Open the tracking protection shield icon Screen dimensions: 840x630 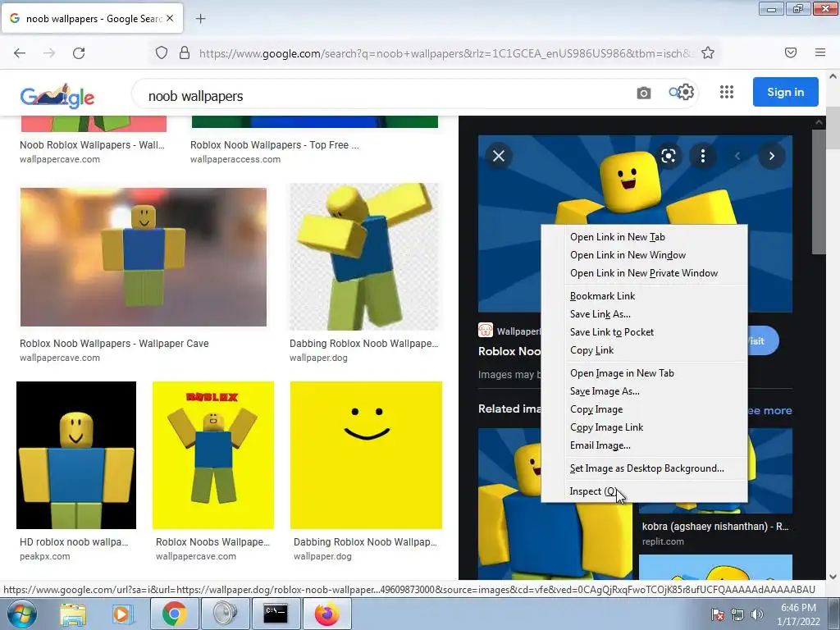tap(162, 53)
